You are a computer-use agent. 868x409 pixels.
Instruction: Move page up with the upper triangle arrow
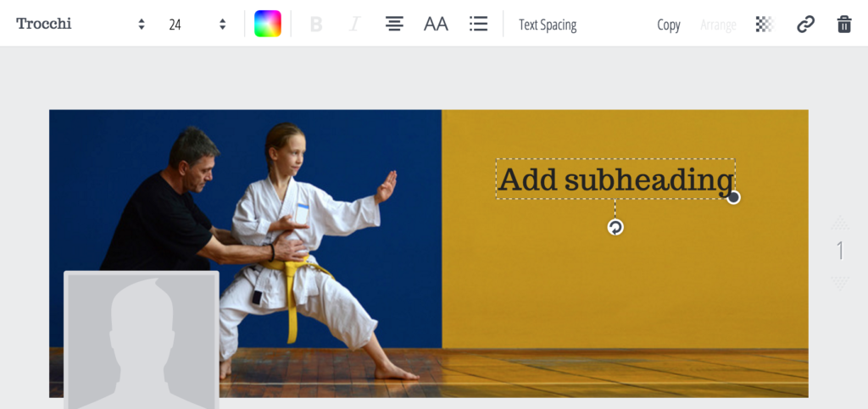(840, 223)
